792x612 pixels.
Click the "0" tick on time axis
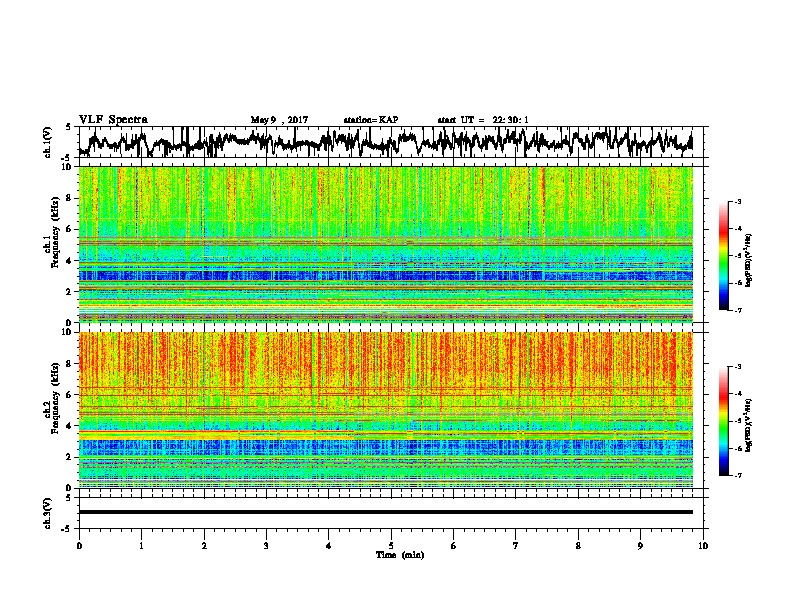(x=79, y=546)
